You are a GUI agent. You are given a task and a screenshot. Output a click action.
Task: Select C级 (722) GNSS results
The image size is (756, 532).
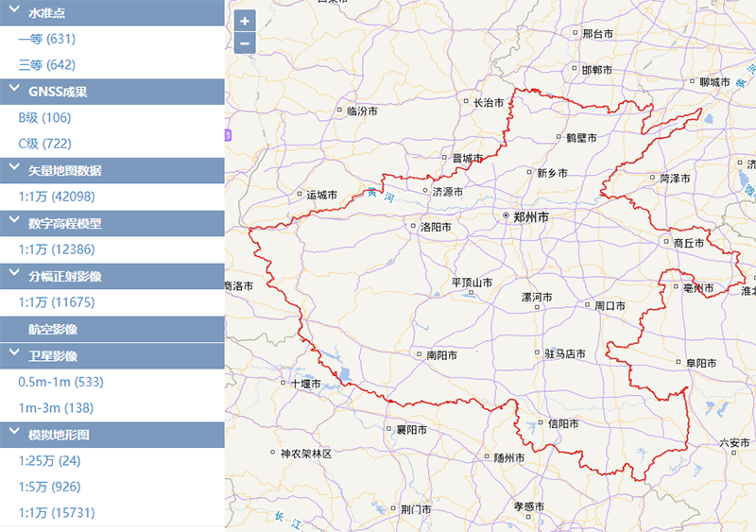pyautogui.click(x=44, y=144)
